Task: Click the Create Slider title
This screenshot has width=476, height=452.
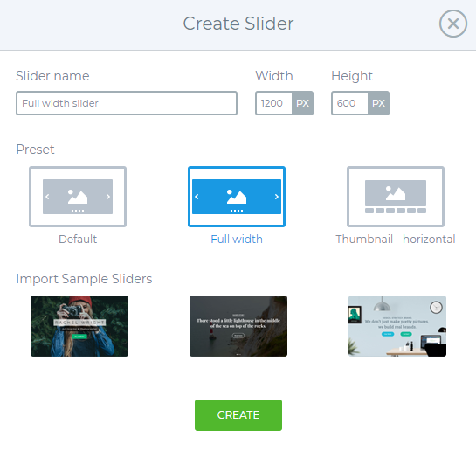Action: [238, 24]
